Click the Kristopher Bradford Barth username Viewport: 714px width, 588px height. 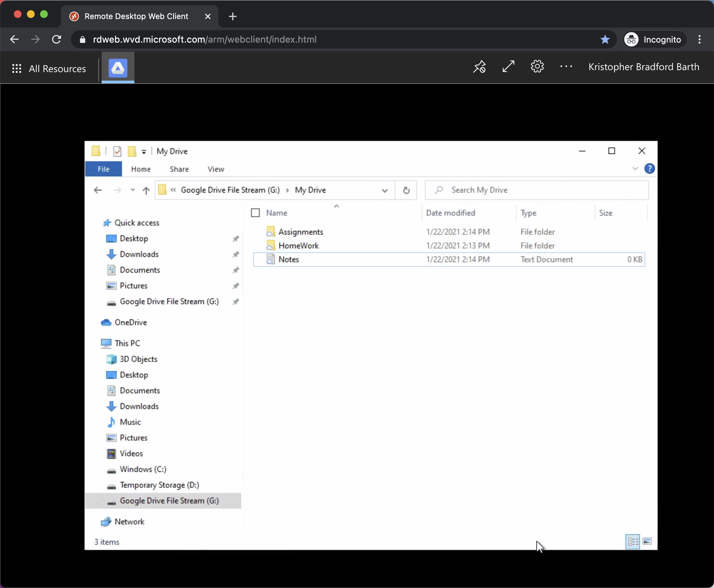coord(644,67)
